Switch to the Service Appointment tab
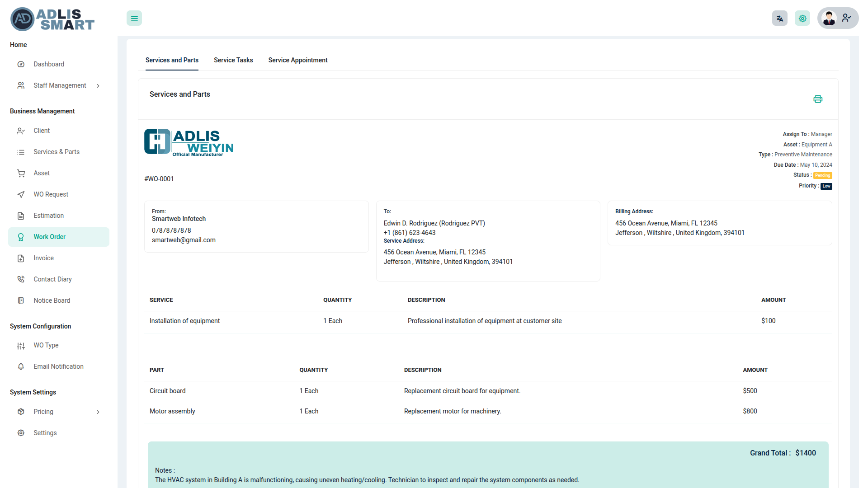Viewport: 868px width, 488px height. [x=297, y=60]
